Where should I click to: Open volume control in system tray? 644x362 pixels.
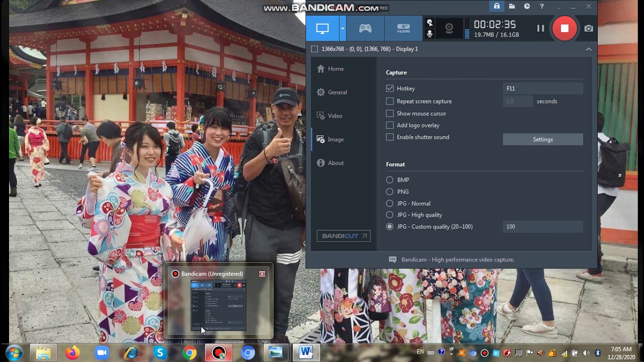click(x=586, y=353)
